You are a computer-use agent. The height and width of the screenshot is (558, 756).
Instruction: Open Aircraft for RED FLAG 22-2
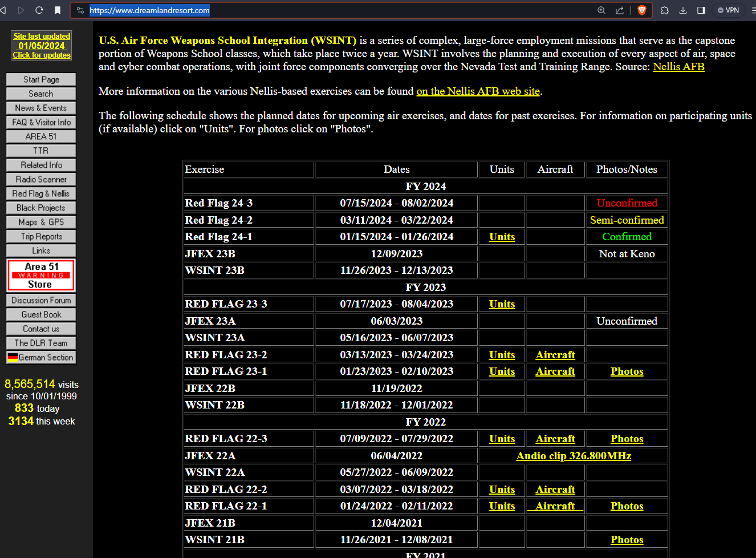[555, 490]
